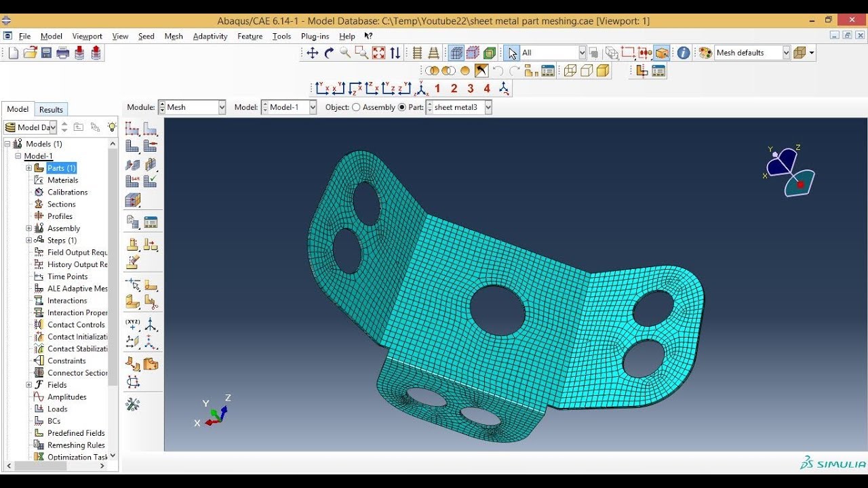Expand the Assembly tree node
Viewport: 868px width, 488px height.
pyautogui.click(x=29, y=228)
